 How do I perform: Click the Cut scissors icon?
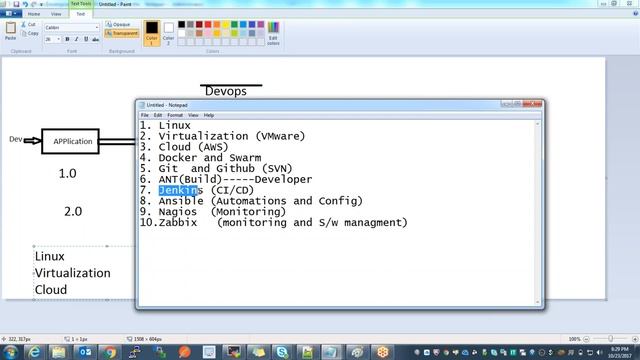tap(23, 24)
